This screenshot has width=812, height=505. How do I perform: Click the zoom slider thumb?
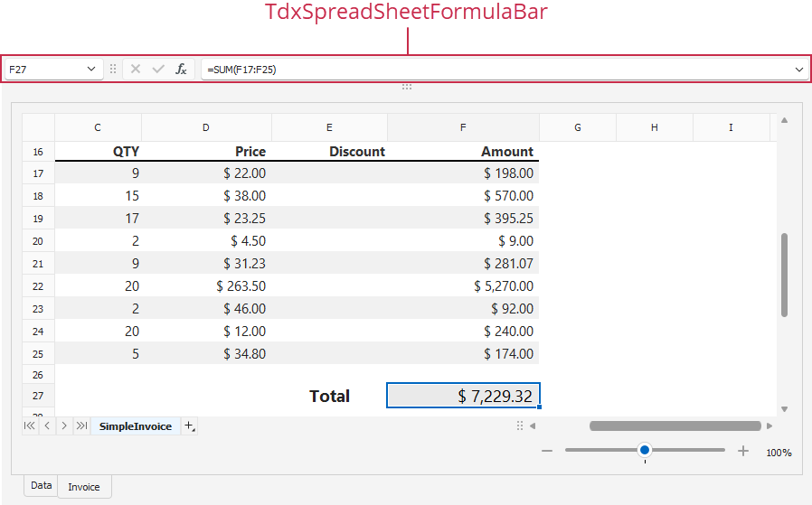tap(645, 450)
